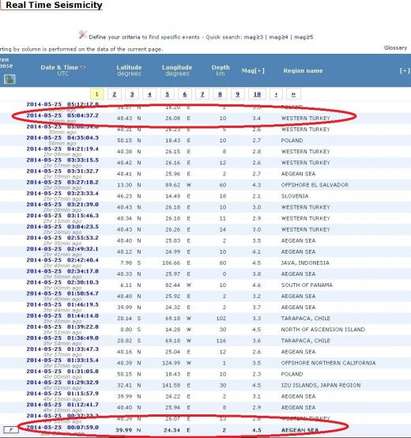
Task: Select the highlighted page 1 button
Action: pyautogui.click(x=97, y=94)
